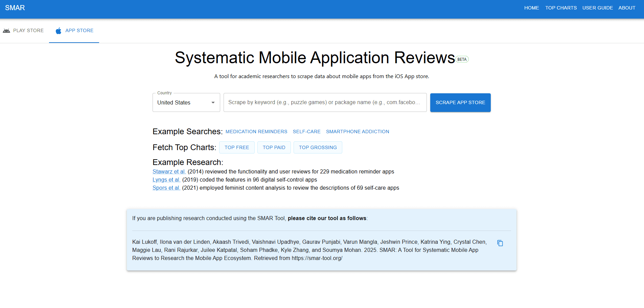644x308 pixels.
Task: Copy the citation using the copy icon
Action: [500, 243]
